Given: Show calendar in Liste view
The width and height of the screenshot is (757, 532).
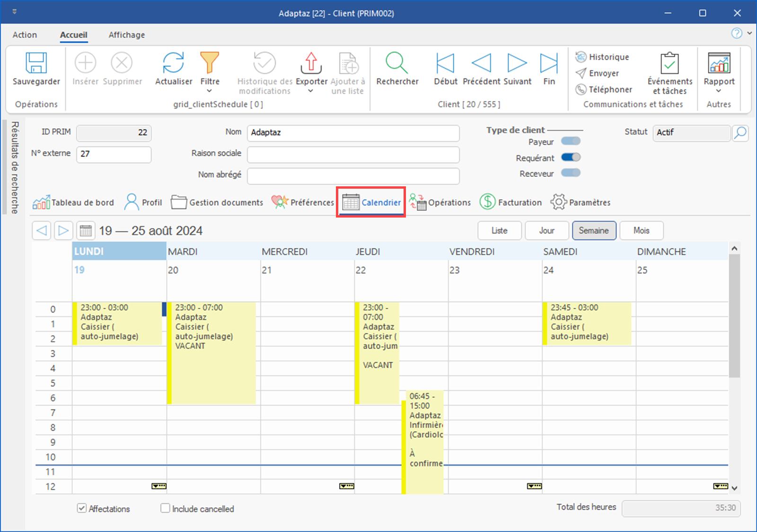Looking at the screenshot, I should 499,231.
